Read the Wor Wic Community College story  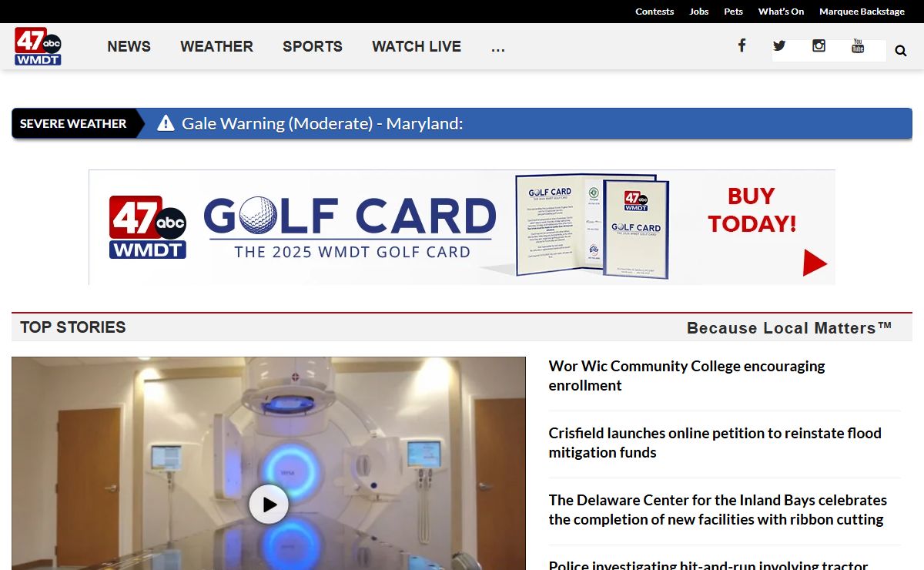[x=687, y=376]
